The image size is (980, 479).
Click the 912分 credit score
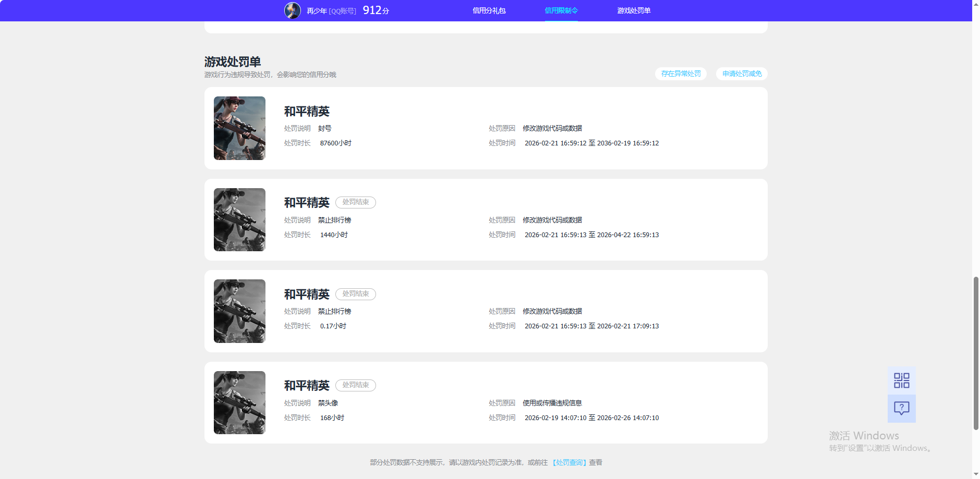(x=376, y=10)
